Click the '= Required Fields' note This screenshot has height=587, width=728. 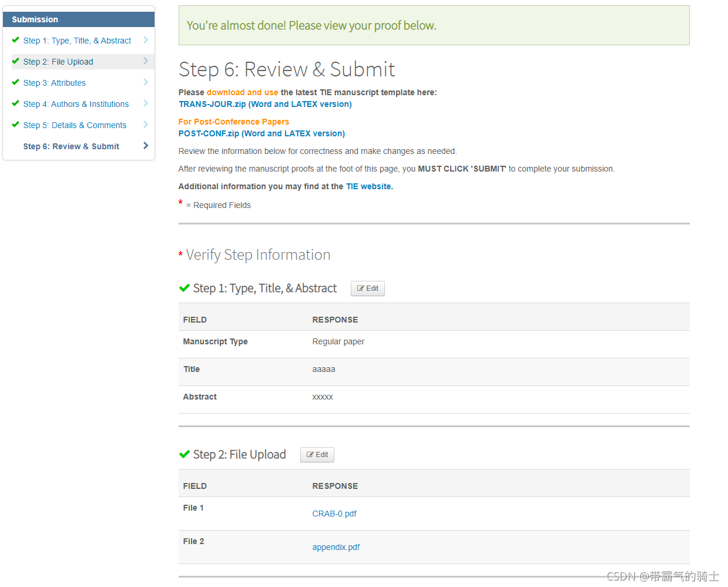(218, 205)
